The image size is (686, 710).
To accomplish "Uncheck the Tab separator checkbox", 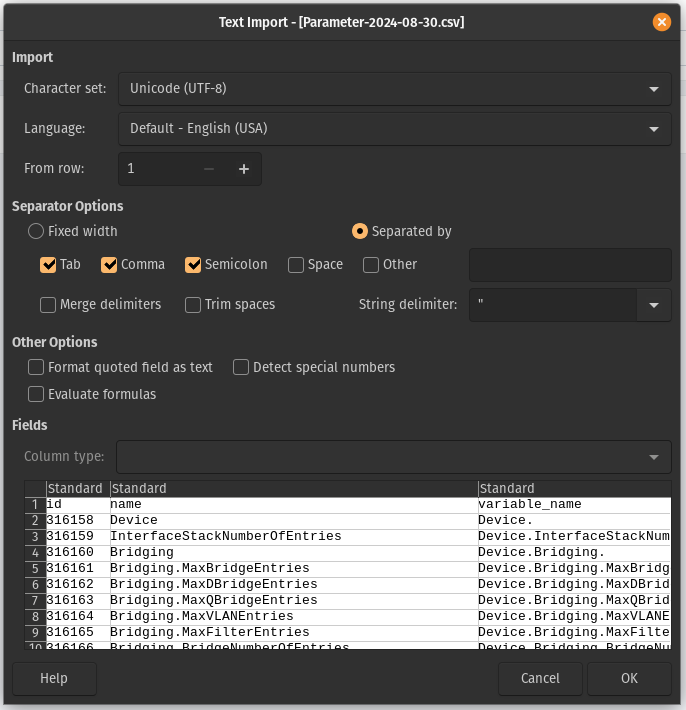I will 48,265.
